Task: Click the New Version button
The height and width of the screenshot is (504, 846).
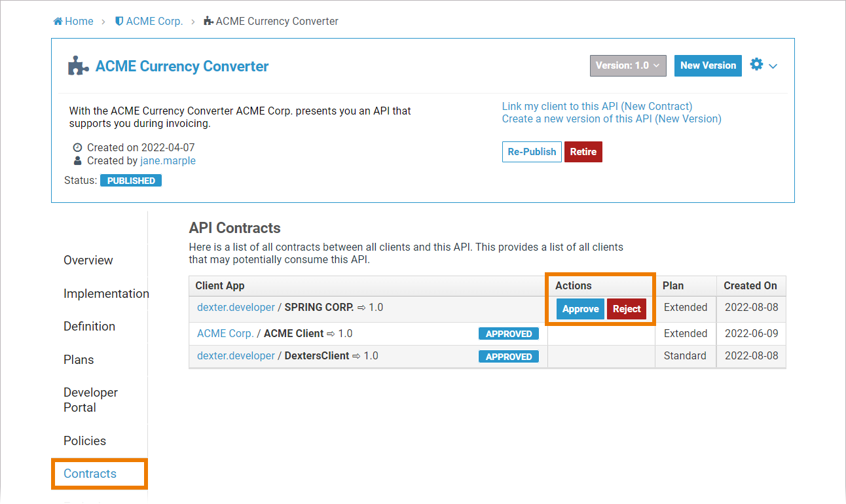Action: pyautogui.click(x=708, y=65)
